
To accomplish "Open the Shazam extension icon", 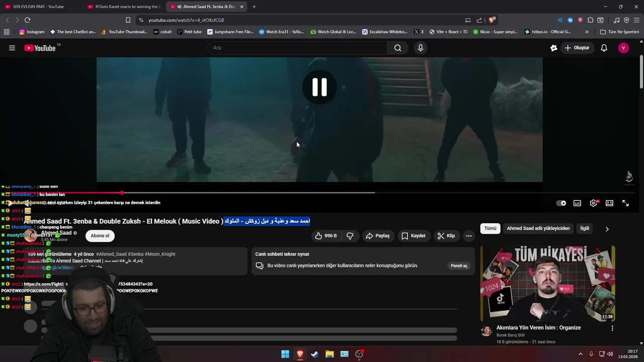I will pyautogui.click(x=570, y=20).
